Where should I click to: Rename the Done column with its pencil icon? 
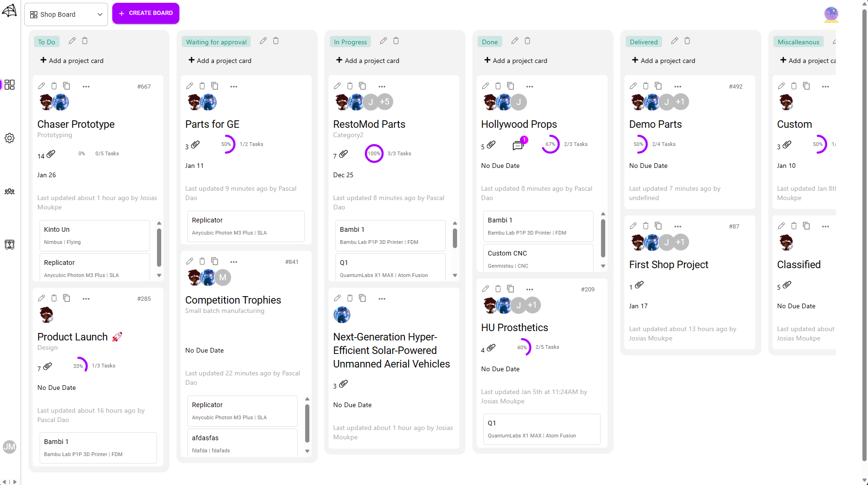(x=514, y=41)
